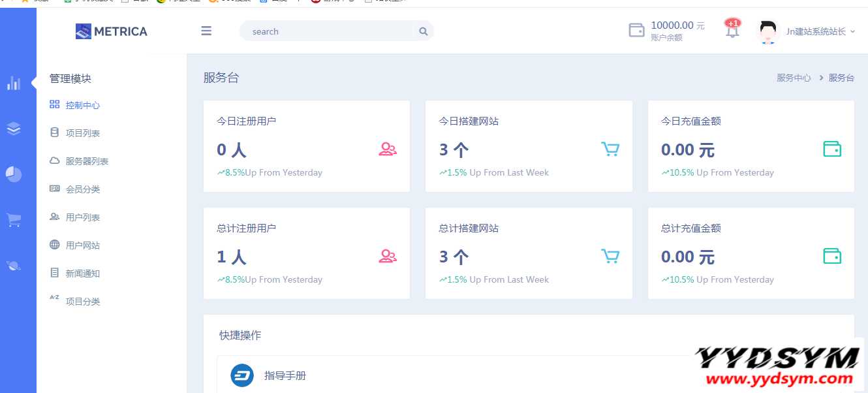Select 项目列表 from the sidebar
868x393 pixels.
tap(82, 133)
